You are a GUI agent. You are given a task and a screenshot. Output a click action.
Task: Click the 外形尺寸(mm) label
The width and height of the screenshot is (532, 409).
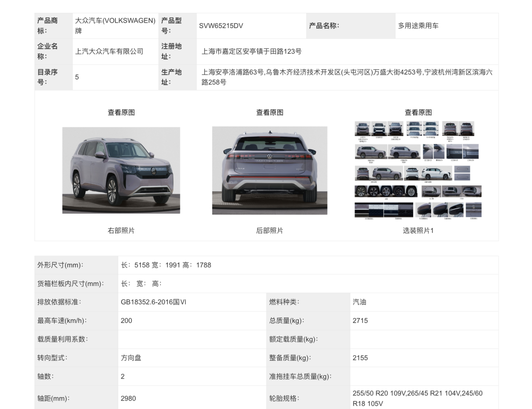pos(61,265)
